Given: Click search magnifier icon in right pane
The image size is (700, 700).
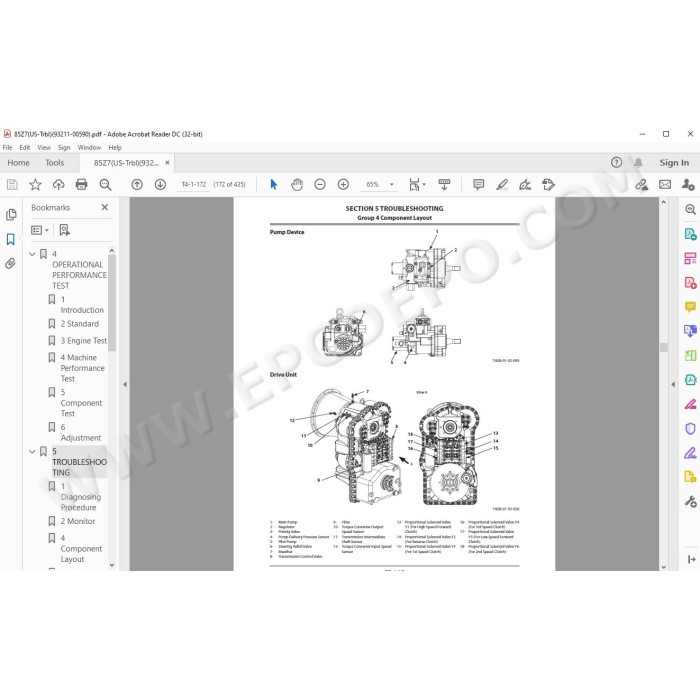Looking at the screenshot, I should (x=690, y=209).
